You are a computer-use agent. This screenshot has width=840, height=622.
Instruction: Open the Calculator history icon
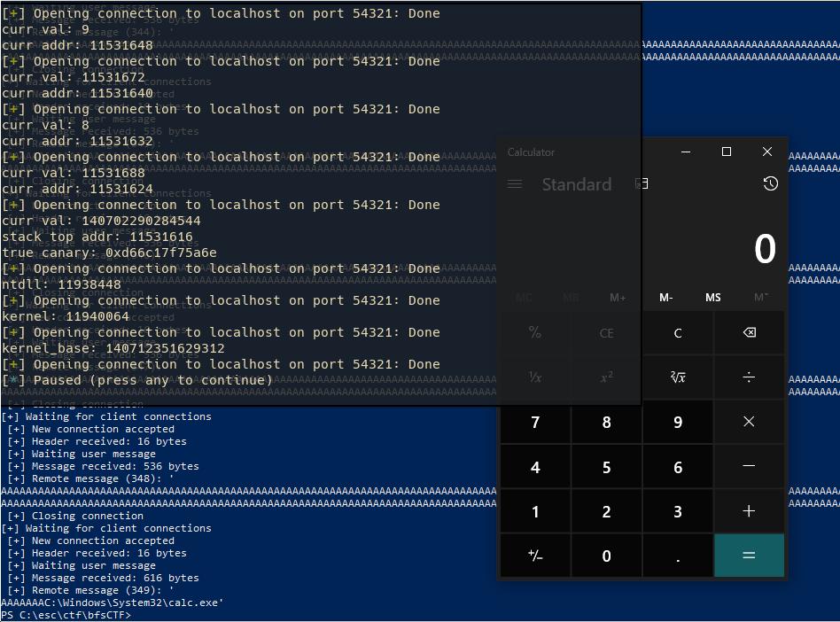pyautogui.click(x=770, y=183)
